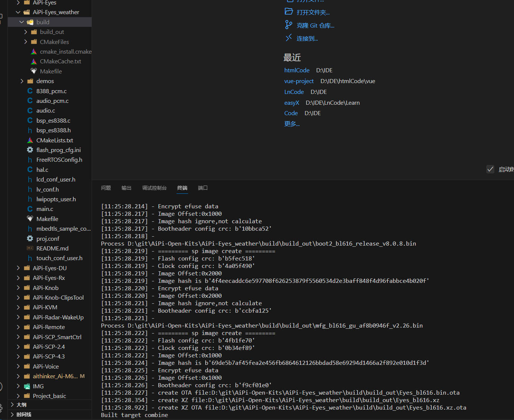Open recent project vue-project
The image size is (514, 420).
pos(299,81)
